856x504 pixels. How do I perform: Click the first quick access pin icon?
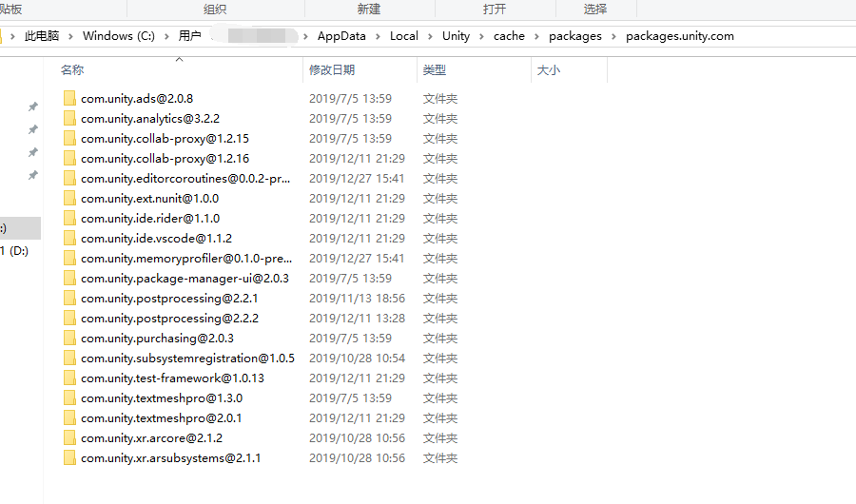33,107
